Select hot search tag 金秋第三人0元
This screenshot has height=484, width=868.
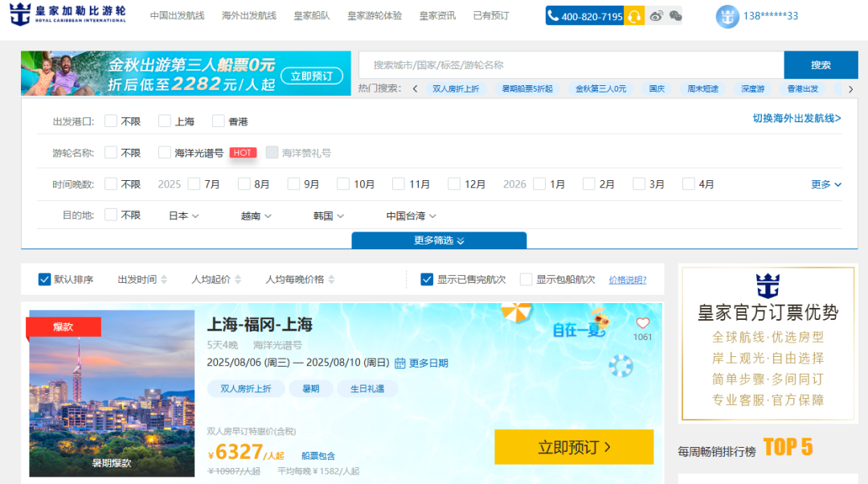pyautogui.click(x=600, y=88)
